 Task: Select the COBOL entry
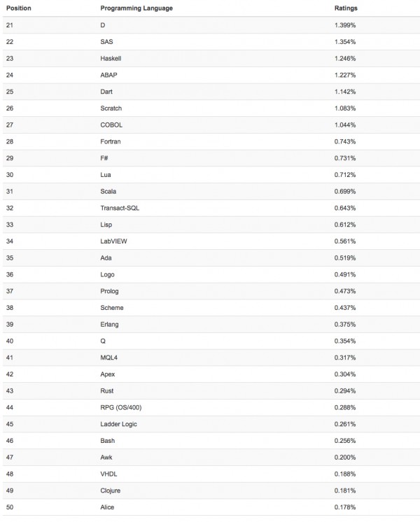pos(112,125)
